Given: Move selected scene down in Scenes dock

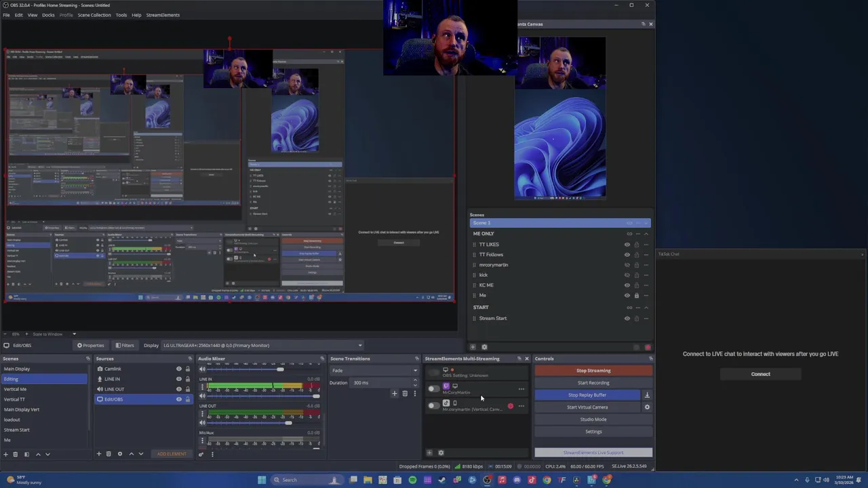Looking at the screenshot, I should [x=47, y=454].
